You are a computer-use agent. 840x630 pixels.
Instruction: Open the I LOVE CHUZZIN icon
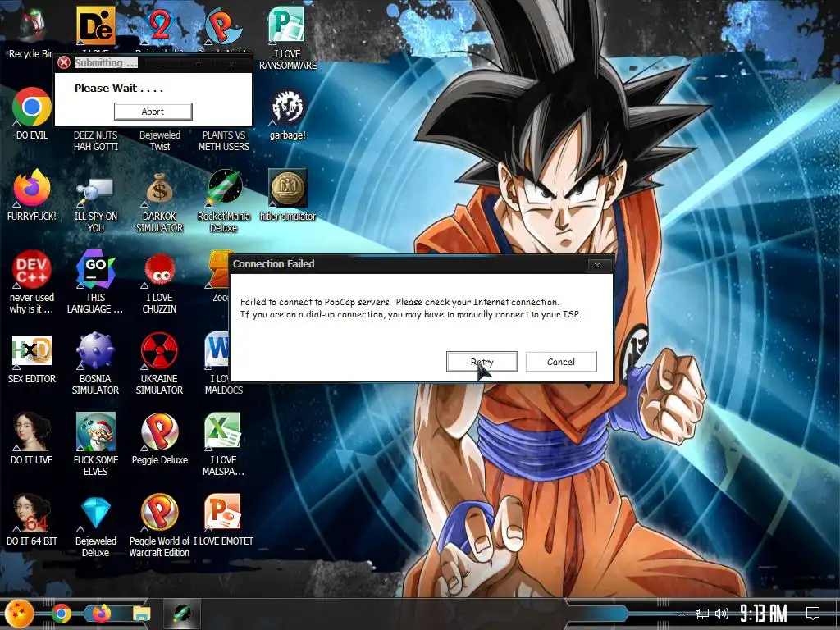tap(160, 271)
